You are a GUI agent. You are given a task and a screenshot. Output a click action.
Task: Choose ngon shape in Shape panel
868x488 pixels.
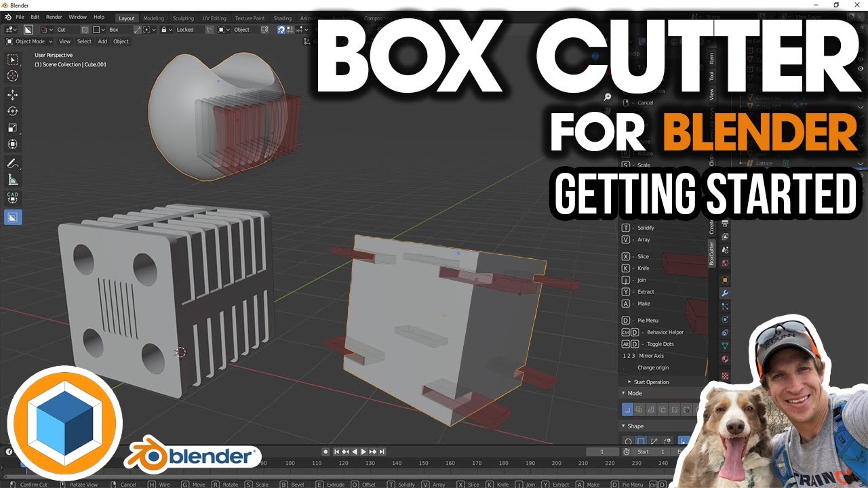click(653, 442)
